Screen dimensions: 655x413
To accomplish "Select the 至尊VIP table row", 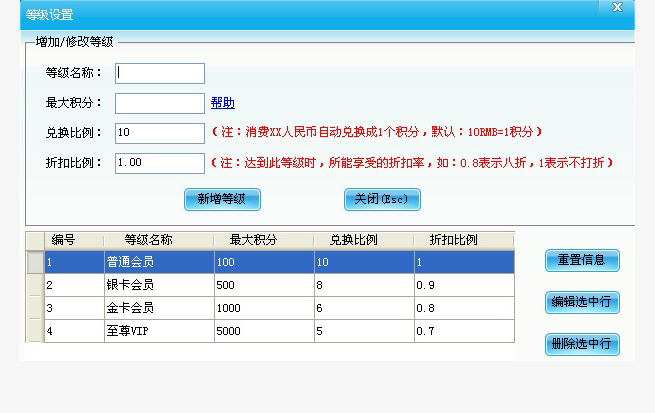I will click(x=158, y=331).
